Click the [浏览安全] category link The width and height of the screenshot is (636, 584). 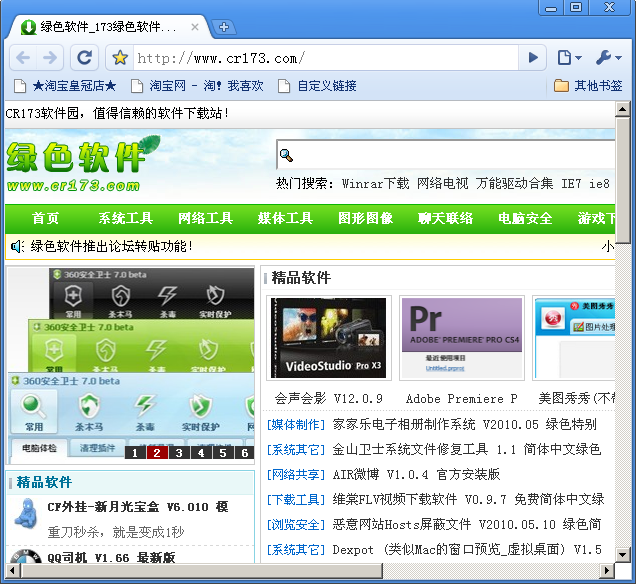296,524
